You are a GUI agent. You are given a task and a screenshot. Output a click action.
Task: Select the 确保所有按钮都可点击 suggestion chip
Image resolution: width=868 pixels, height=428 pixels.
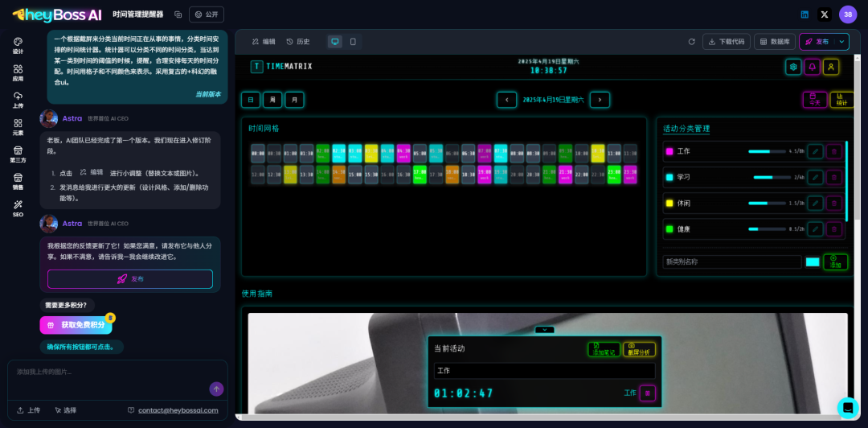point(81,347)
